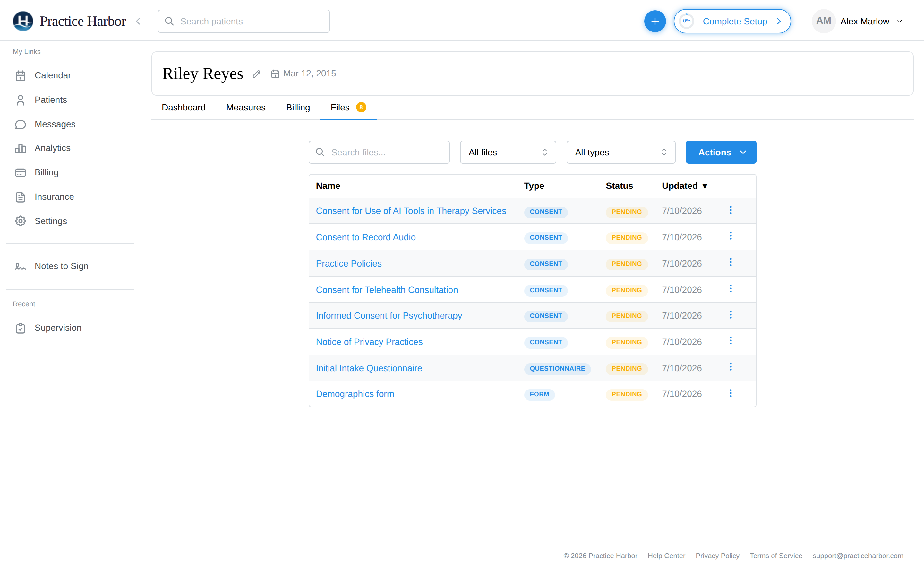Open Calendar from My Links
This screenshot has height=578, width=924.
[x=53, y=75]
